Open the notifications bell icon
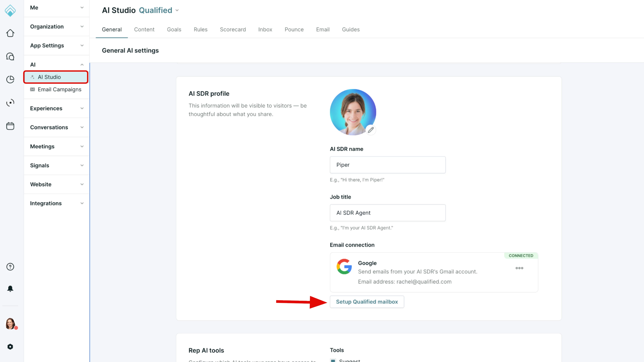The width and height of the screenshot is (644, 362). tap(10, 289)
